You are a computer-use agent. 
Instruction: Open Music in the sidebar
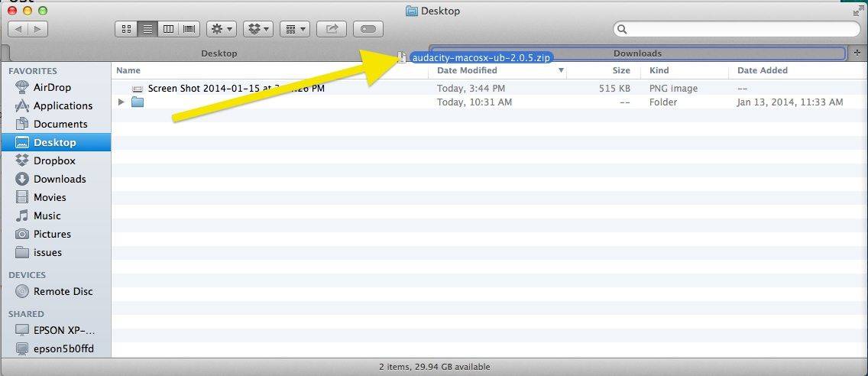tap(47, 216)
